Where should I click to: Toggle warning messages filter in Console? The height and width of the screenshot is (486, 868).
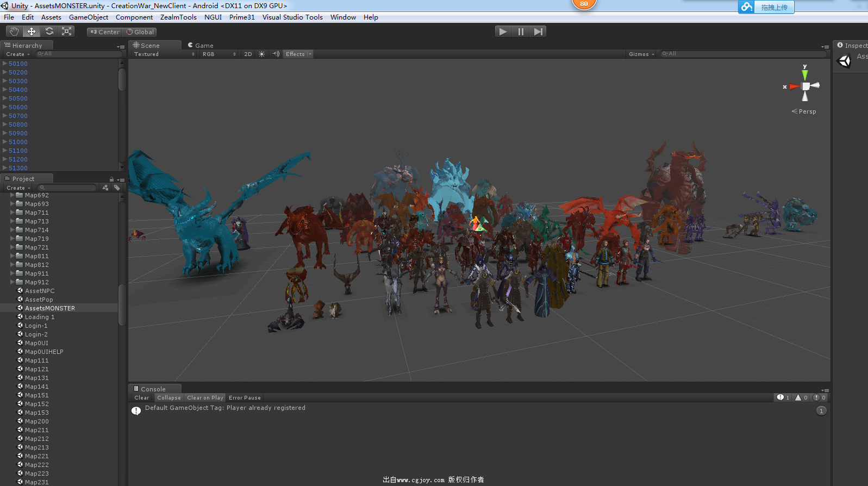click(x=801, y=397)
